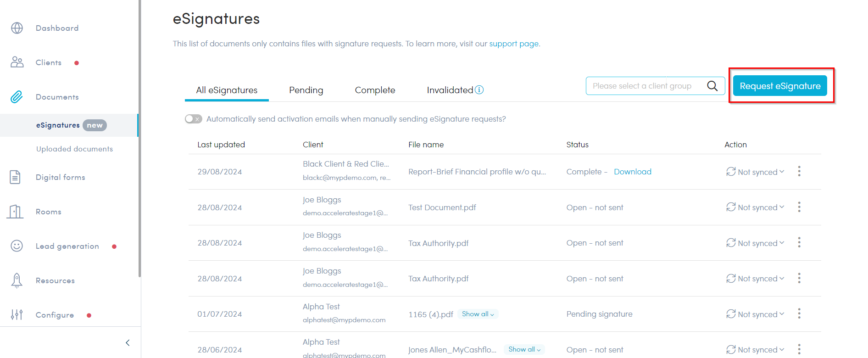Toggle automatic activation emails switch
The width and height of the screenshot is (868, 358).
point(193,119)
